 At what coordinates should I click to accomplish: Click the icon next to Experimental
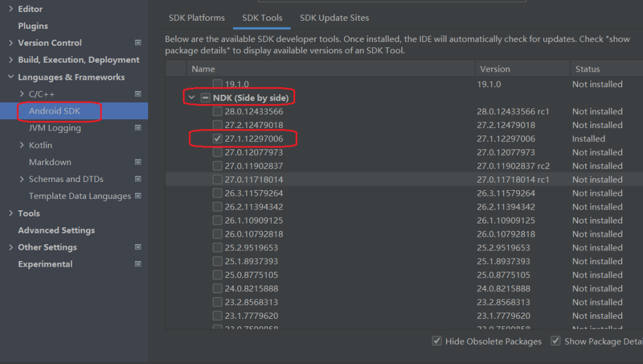click(x=138, y=264)
